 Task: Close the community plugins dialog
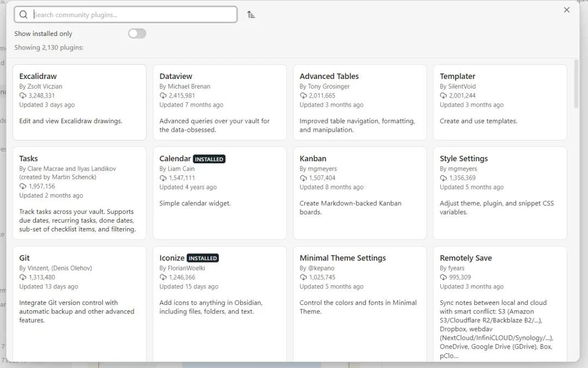567,10
